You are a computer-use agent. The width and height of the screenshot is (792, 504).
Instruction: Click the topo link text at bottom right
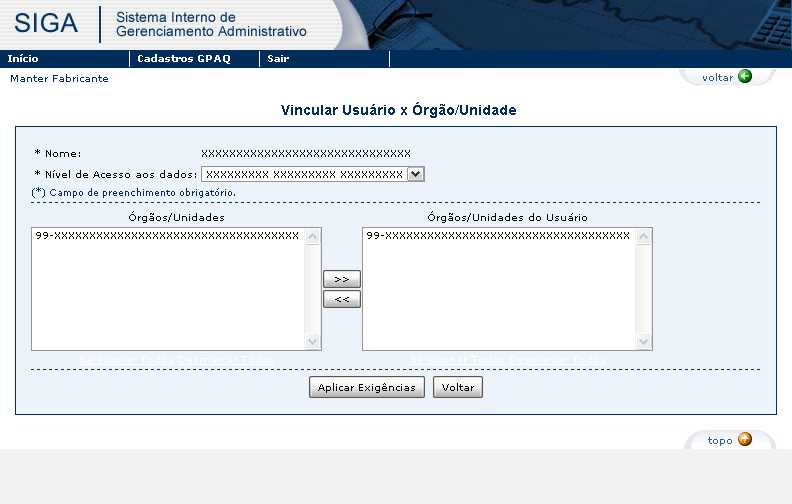click(x=720, y=441)
